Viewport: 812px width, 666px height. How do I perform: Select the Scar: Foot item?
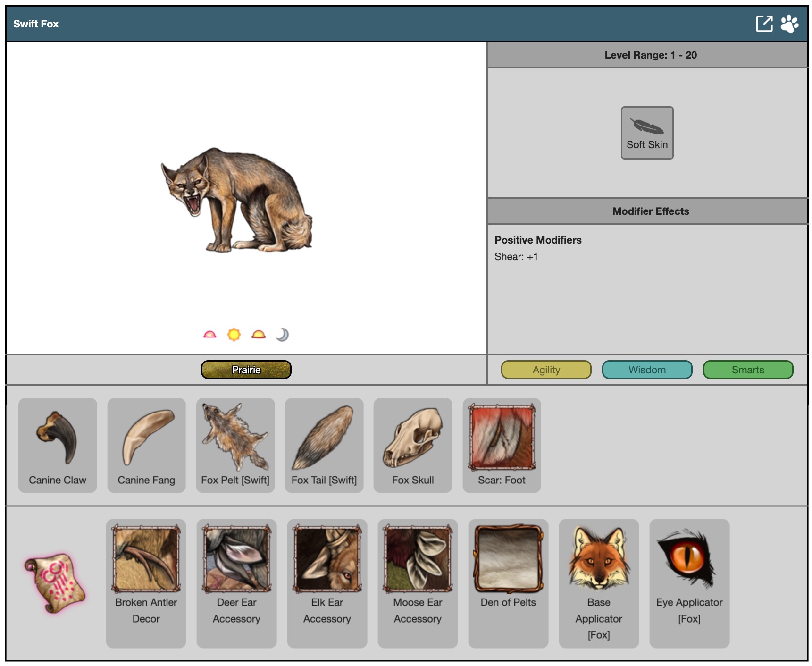point(502,445)
